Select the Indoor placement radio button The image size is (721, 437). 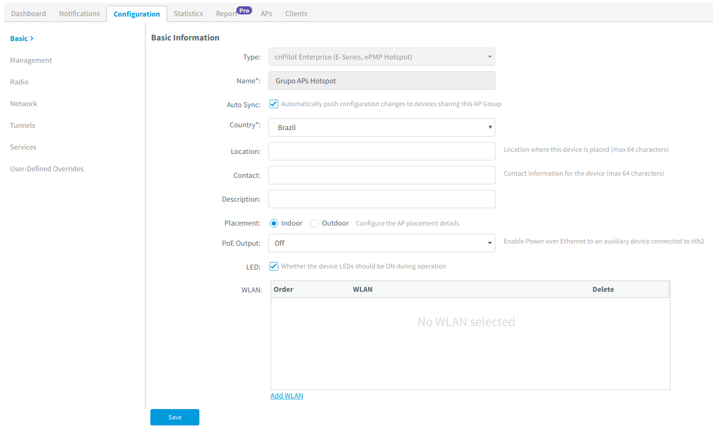[x=274, y=224]
